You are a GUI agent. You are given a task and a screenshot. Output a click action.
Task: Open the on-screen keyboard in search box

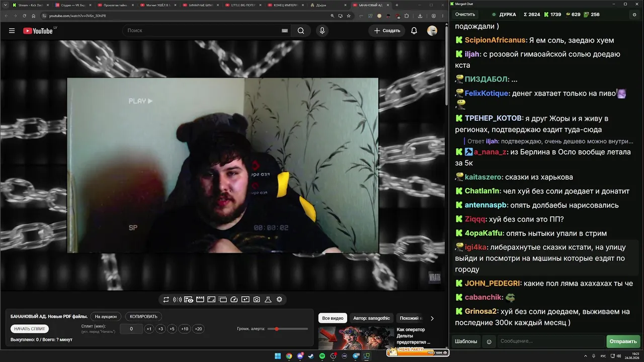[285, 31]
